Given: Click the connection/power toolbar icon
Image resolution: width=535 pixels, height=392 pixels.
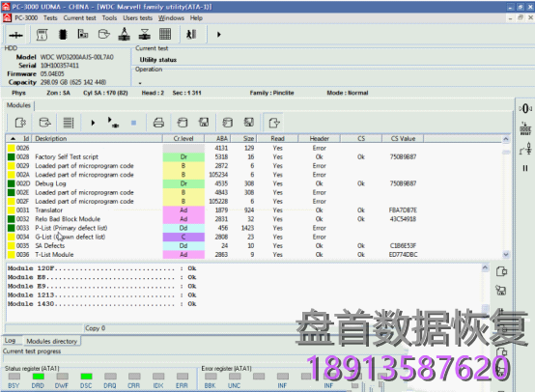Looking at the screenshot, I should 15,35.
